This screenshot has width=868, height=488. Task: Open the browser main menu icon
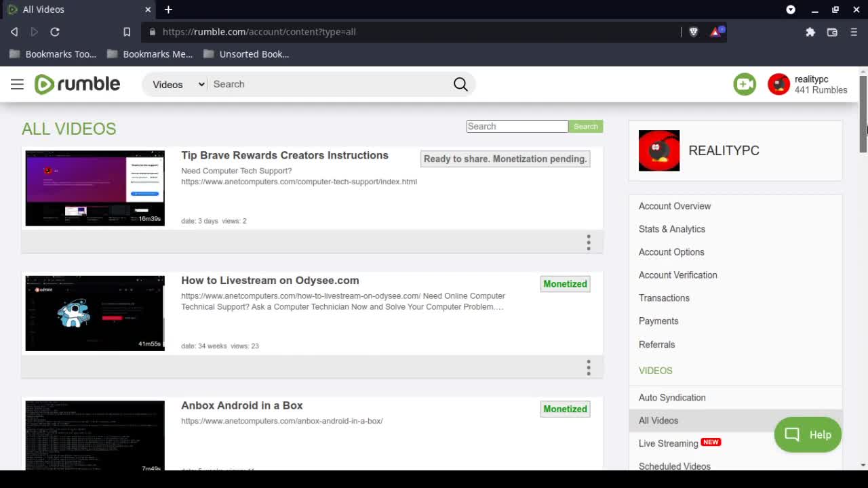[854, 32]
